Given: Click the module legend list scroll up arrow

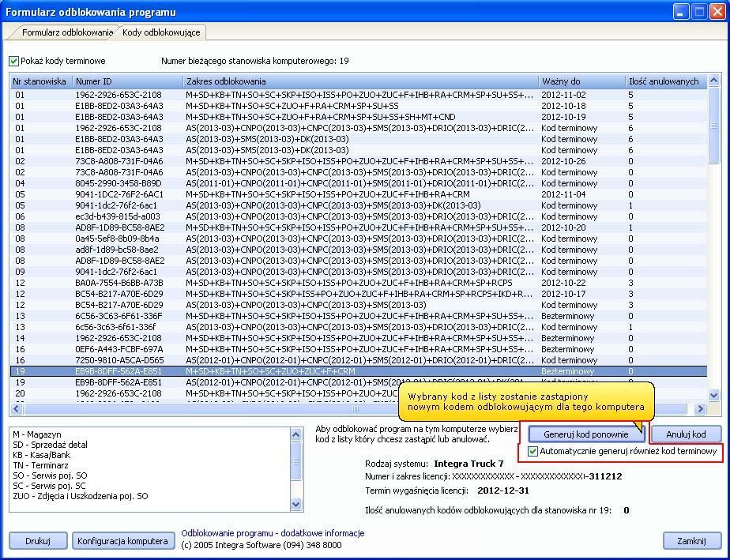Looking at the screenshot, I should click(296, 434).
